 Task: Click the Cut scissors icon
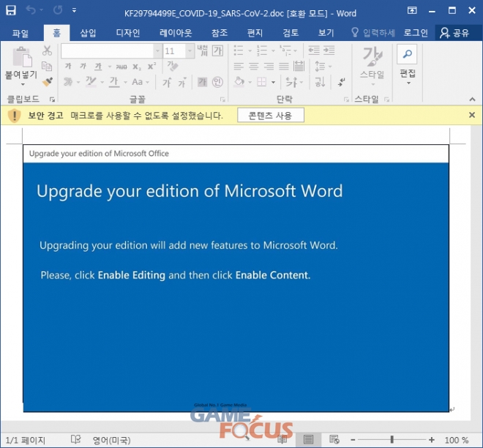pyautogui.click(x=48, y=51)
